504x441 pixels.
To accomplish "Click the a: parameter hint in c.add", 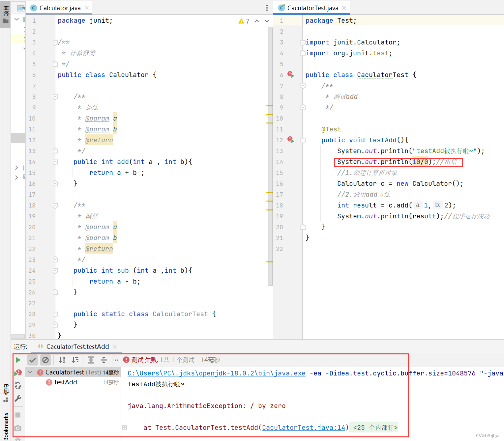I will tap(418, 205).
